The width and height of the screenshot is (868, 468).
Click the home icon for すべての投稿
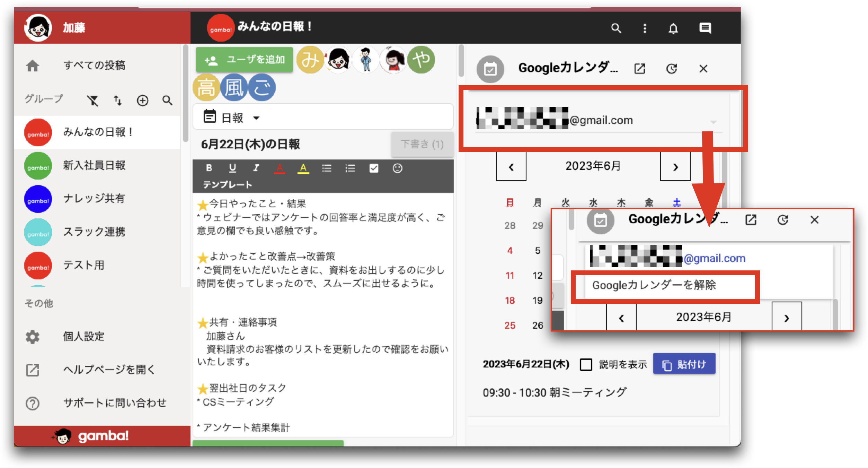[x=33, y=66]
